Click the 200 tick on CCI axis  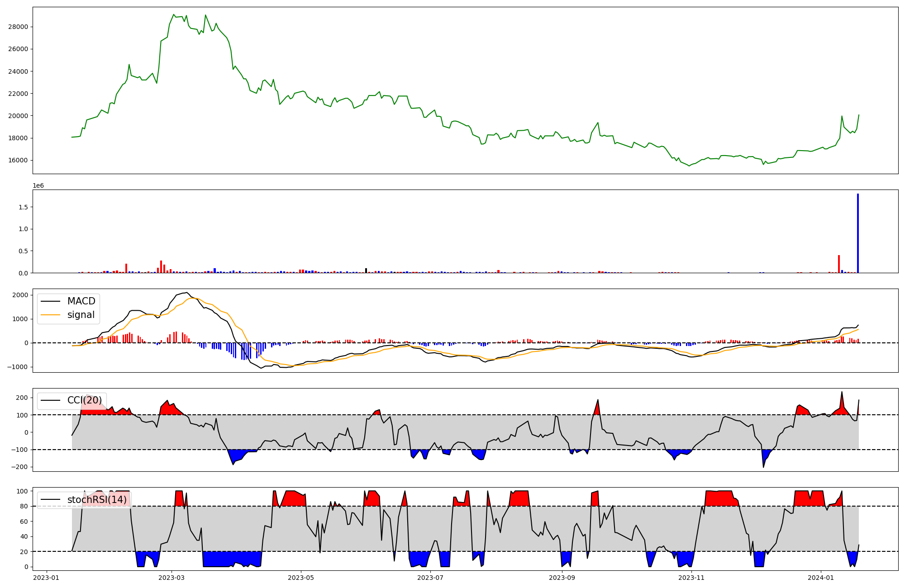tap(22, 398)
